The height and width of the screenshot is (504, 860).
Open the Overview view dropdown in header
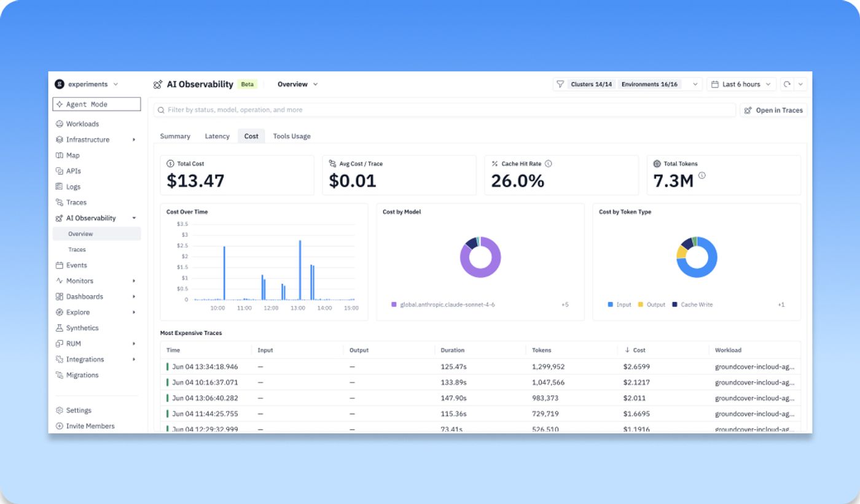tap(298, 84)
